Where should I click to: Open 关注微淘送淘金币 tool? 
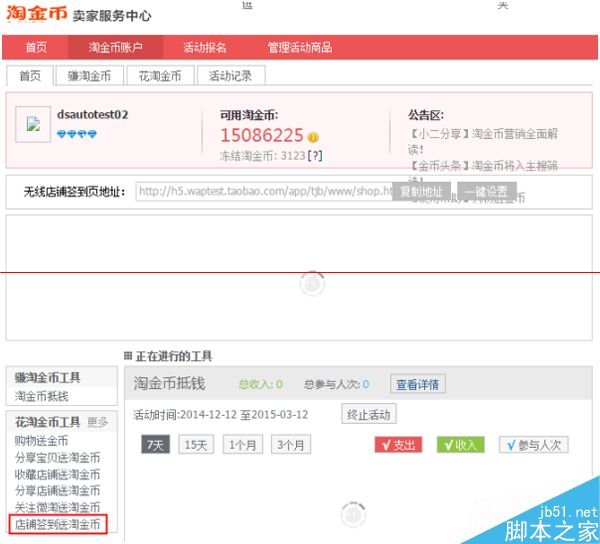57,508
